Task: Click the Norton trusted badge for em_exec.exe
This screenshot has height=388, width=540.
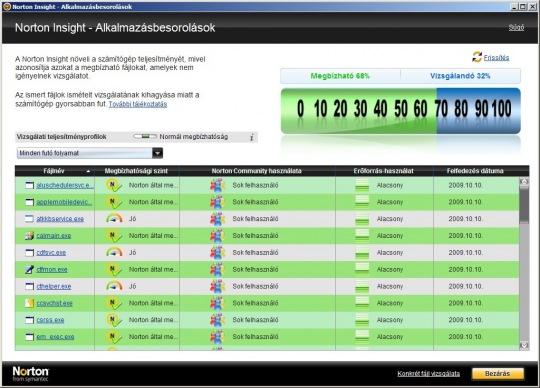Action: (x=114, y=337)
